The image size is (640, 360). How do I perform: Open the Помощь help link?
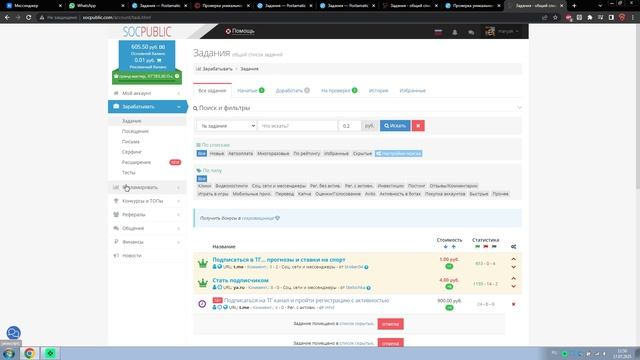click(x=240, y=31)
